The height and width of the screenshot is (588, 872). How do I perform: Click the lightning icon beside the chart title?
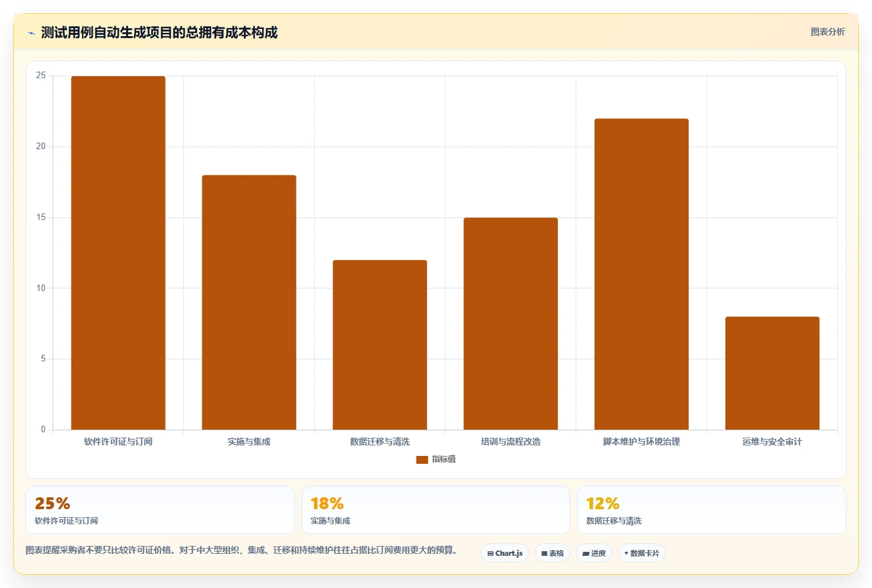[31, 33]
